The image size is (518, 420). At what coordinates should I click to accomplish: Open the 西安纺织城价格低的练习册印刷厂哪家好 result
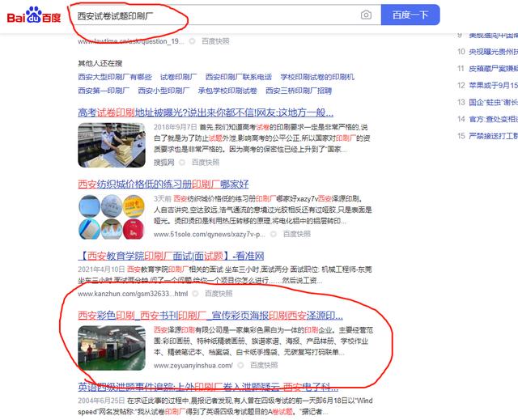pos(163,184)
